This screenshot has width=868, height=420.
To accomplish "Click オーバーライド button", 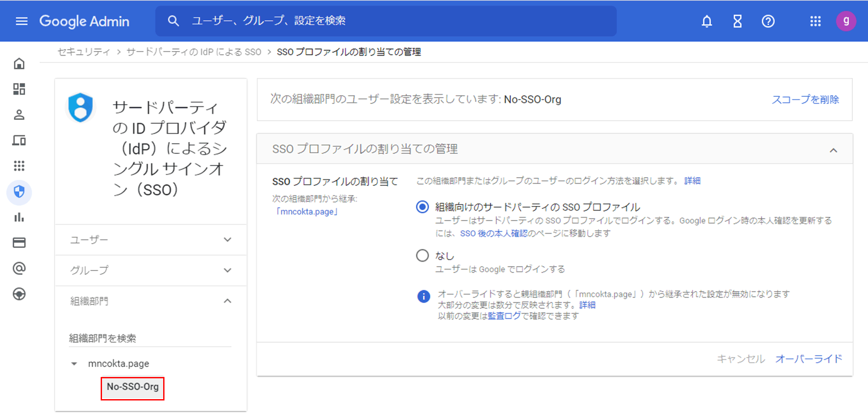I will click(809, 359).
